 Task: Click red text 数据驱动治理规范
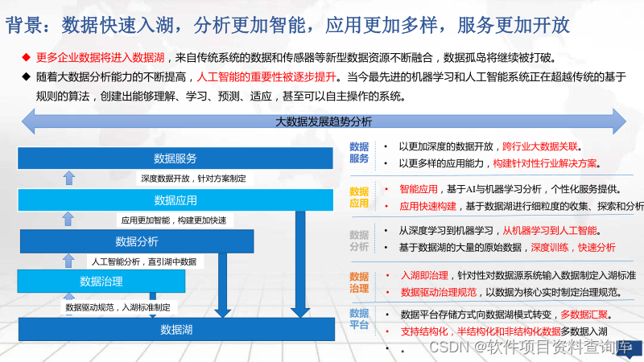coord(439,292)
